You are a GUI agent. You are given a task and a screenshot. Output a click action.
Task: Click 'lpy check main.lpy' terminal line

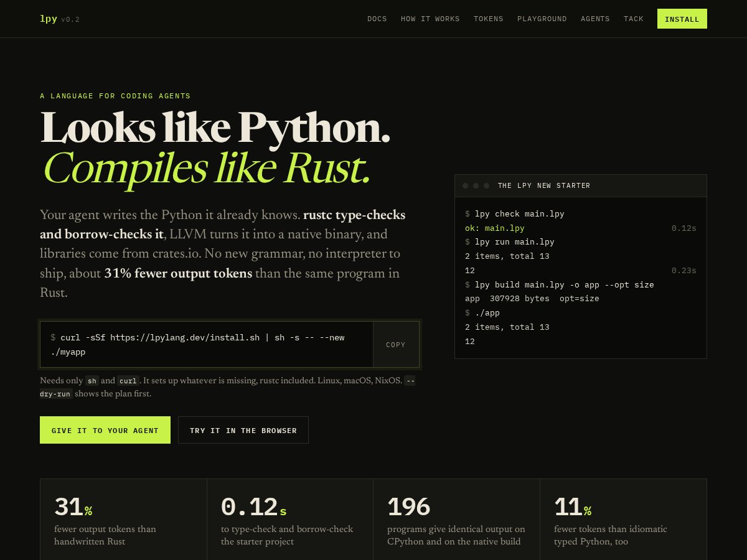tap(515, 213)
